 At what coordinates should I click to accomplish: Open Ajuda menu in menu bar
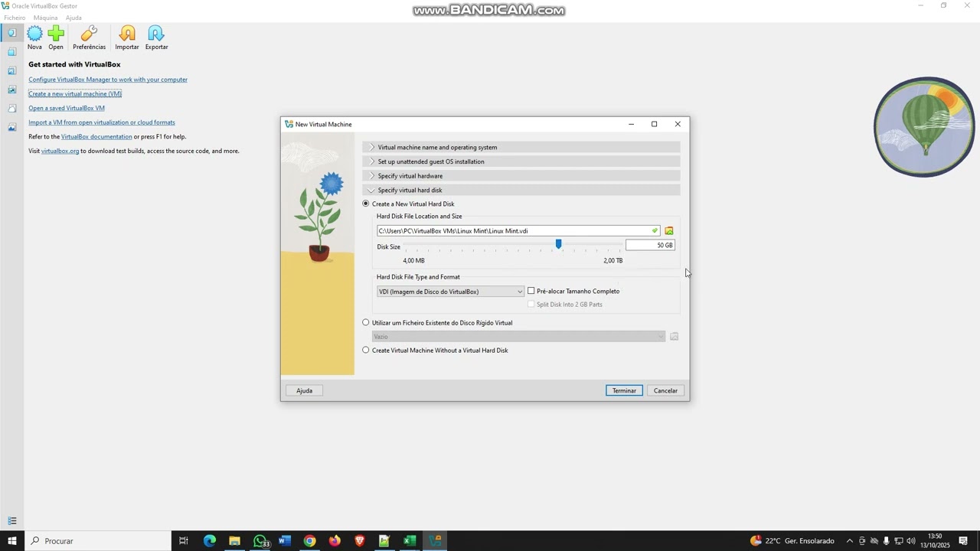tap(73, 18)
